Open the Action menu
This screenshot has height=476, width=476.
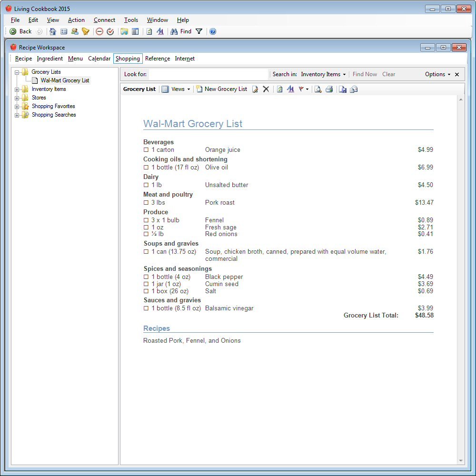[x=76, y=20]
